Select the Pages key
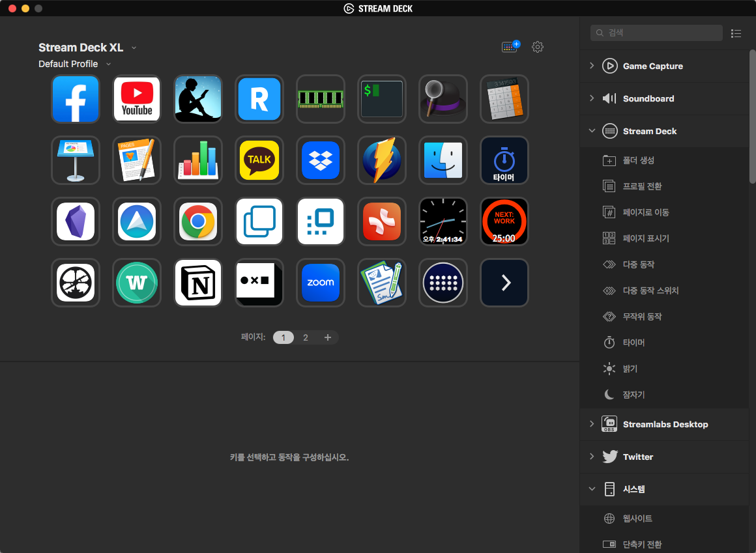The image size is (756, 553). 137,160
